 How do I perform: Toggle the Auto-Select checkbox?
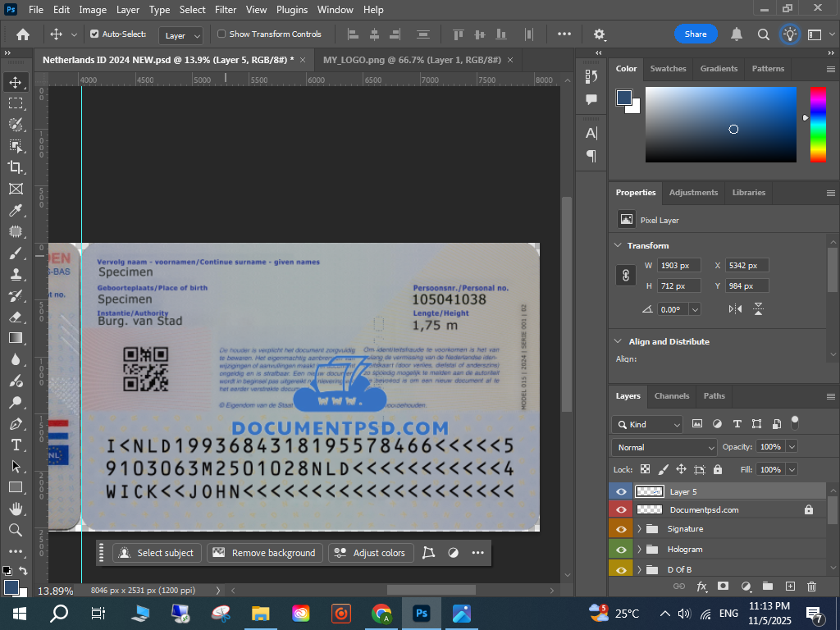(94, 34)
